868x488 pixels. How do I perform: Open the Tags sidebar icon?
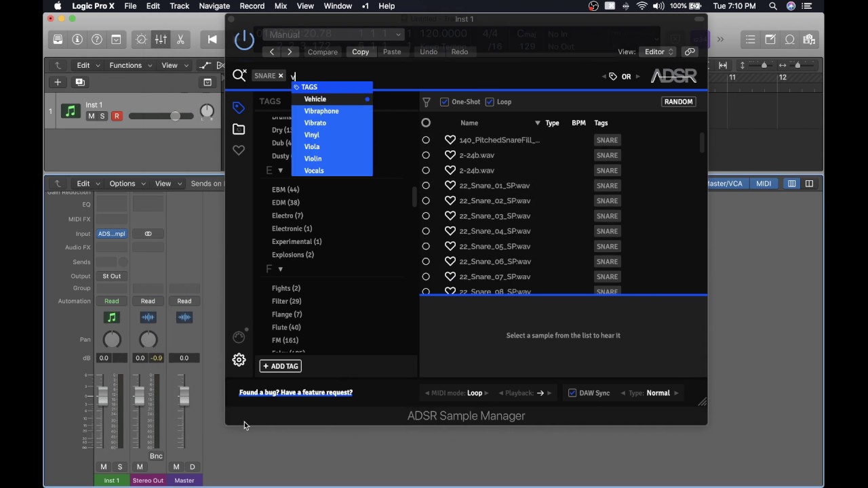click(239, 108)
